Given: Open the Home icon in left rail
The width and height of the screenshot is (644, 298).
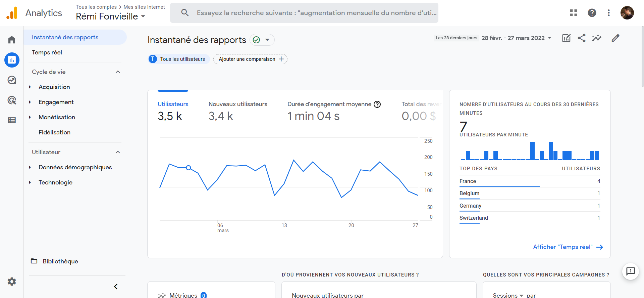Looking at the screenshot, I should click(x=12, y=40).
